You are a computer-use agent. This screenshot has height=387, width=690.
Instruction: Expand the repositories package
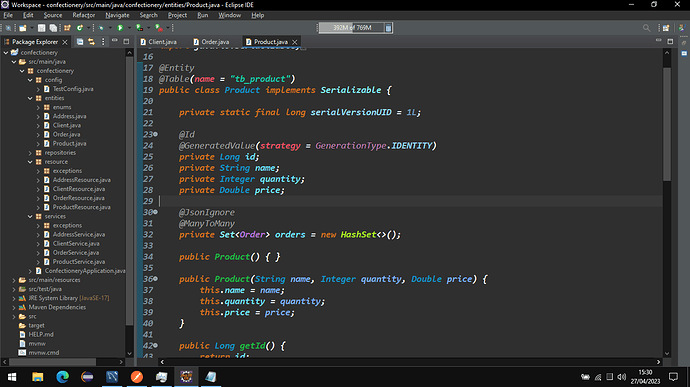(x=30, y=153)
